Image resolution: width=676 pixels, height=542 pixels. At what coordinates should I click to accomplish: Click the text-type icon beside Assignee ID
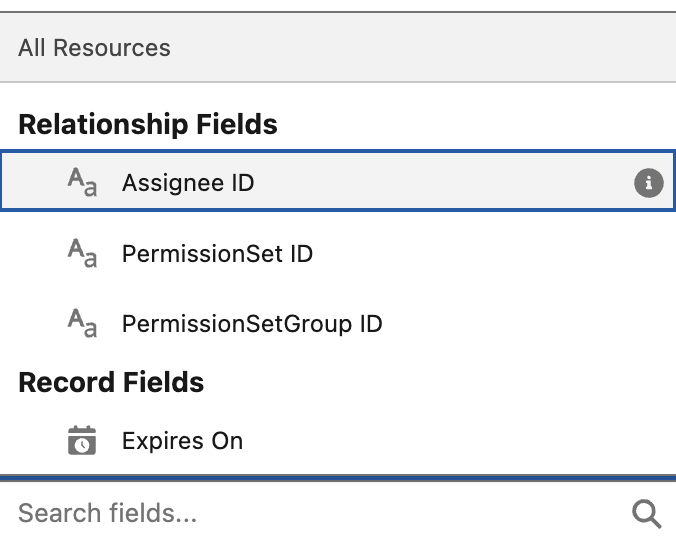pos(82,183)
